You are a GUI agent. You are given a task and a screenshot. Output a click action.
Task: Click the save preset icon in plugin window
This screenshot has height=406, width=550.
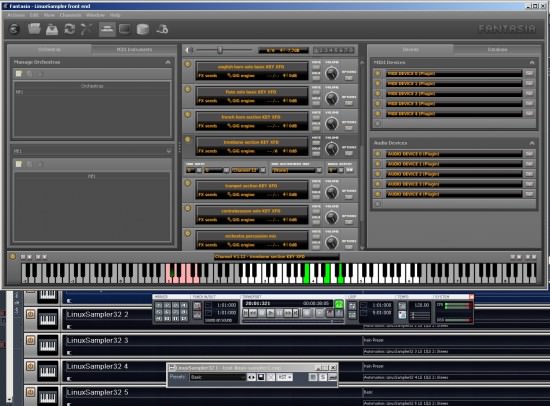(261, 377)
